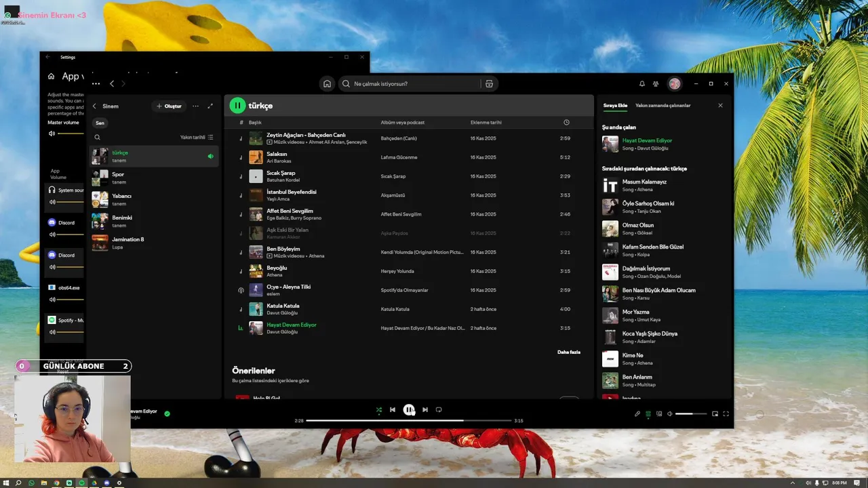The image size is (868, 488).
Task: Select the Sen filter chip
Action: pos(100,123)
